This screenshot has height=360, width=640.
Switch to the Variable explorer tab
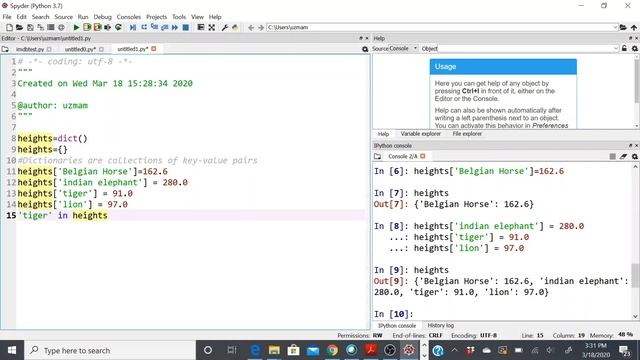coord(420,134)
